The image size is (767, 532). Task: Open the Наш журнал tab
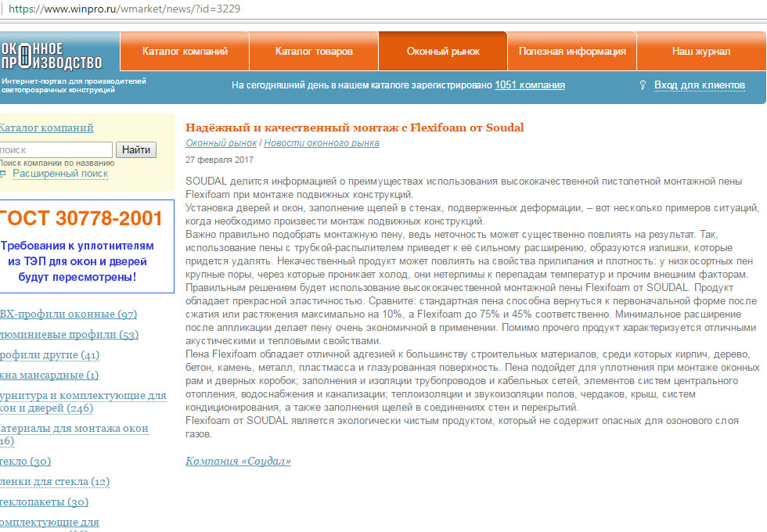pos(701,52)
